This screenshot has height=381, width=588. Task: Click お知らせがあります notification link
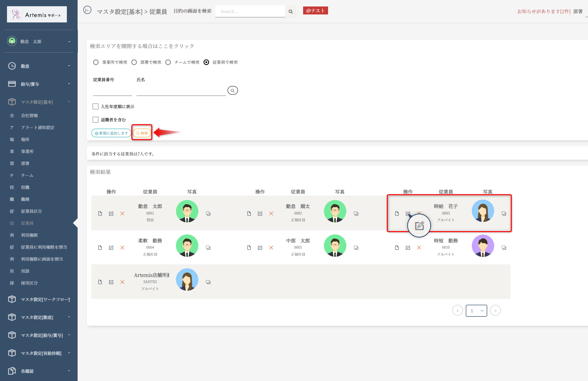click(544, 11)
